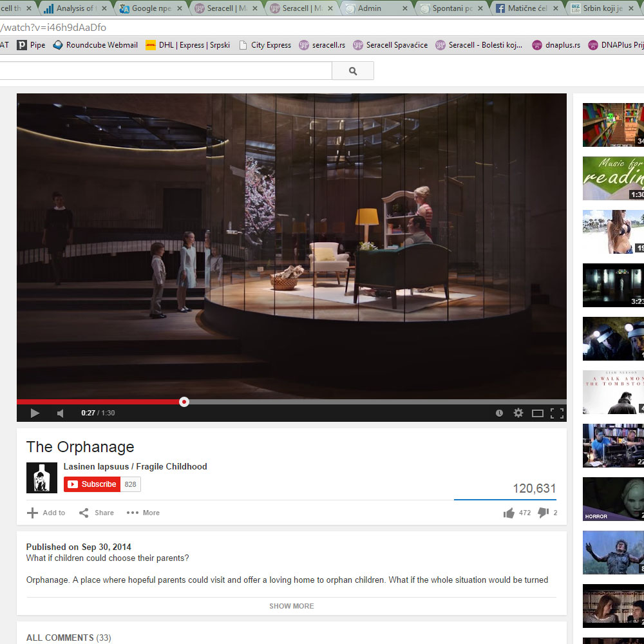The height and width of the screenshot is (644, 644).
Task: Open the More actions dropdown
Action: click(143, 513)
